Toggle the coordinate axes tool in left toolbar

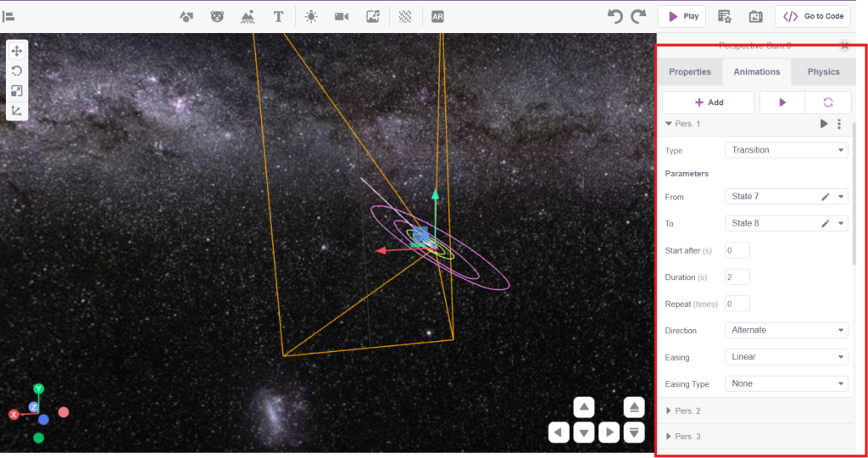click(17, 111)
